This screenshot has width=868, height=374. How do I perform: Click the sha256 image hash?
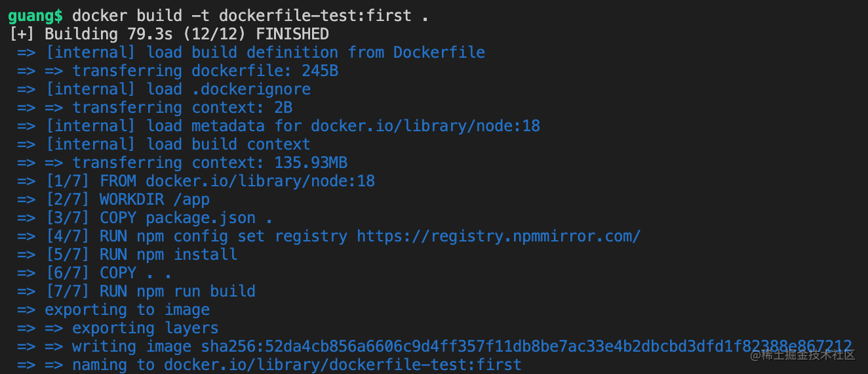[x=527, y=346]
